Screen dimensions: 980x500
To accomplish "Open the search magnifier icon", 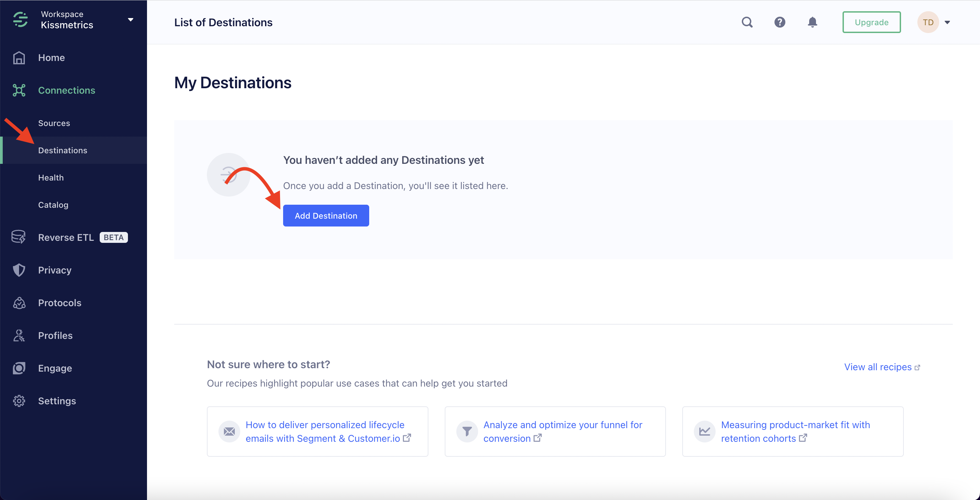I will click(x=747, y=22).
